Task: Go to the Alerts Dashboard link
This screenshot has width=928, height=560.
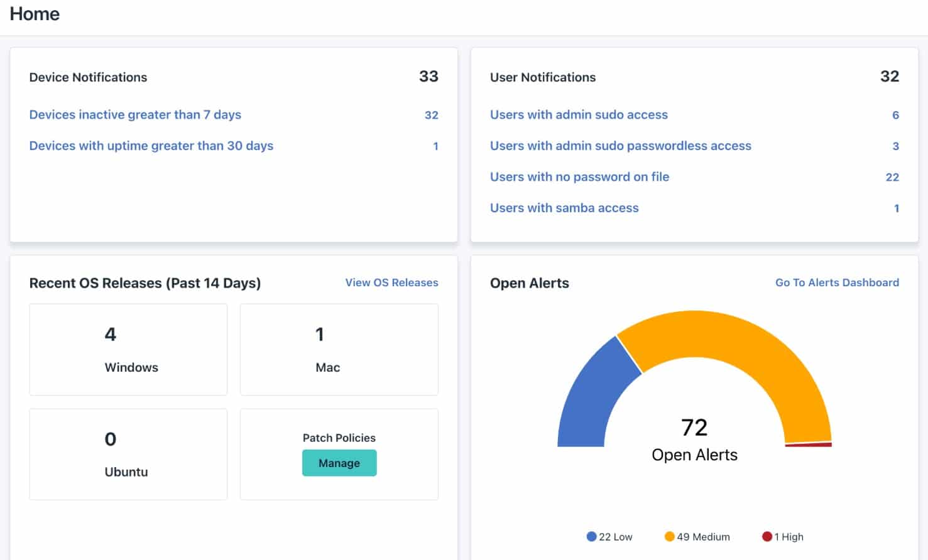Action: click(837, 283)
